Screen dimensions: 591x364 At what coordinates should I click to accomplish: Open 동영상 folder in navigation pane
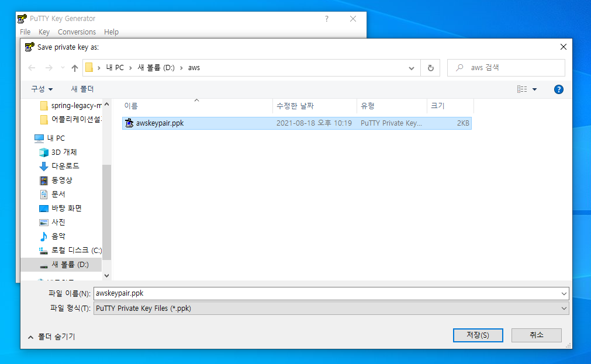click(x=56, y=180)
